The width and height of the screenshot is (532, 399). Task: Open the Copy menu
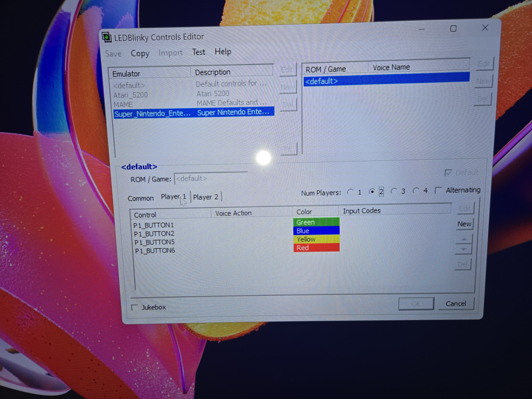click(140, 53)
